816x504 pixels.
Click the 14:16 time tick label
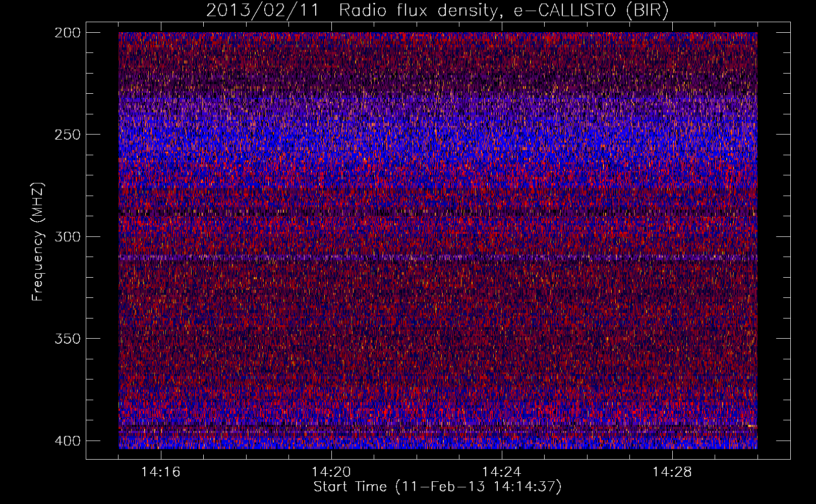160,472
